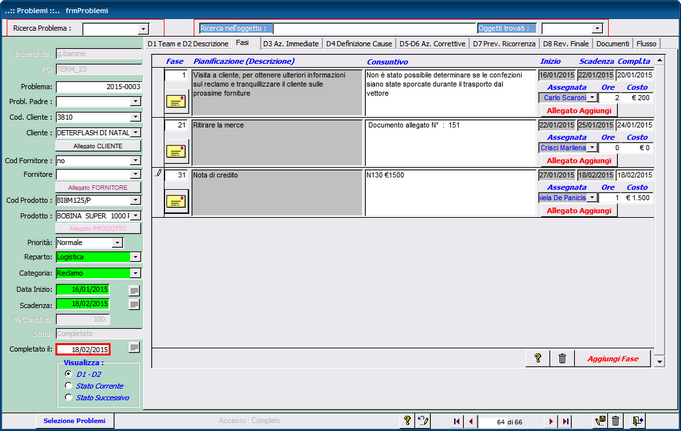Click the 64 di 66 record counter
This screenshot has width=681, height=431.
click(509, 422)
